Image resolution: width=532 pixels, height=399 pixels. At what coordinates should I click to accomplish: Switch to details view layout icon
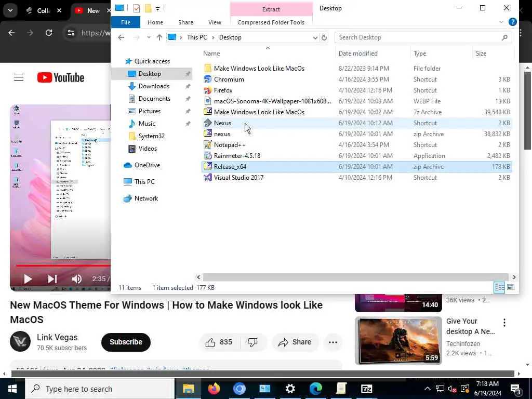coord(499,287)
